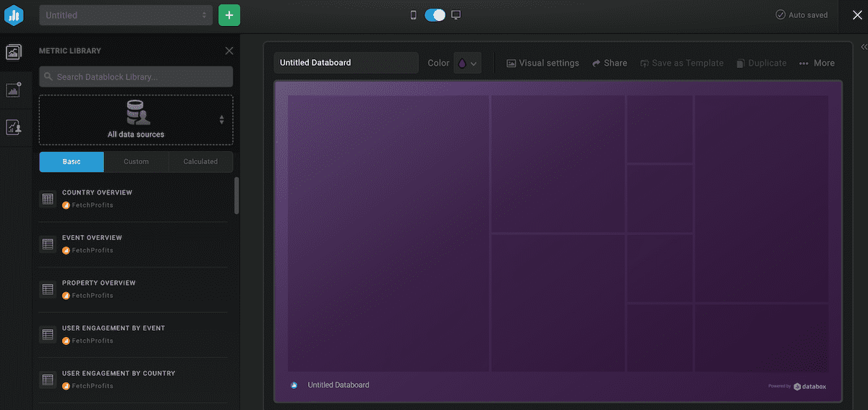
Task: Select the desktop monitor view icon
Action: pyautogui.click(x=456, y=15)
